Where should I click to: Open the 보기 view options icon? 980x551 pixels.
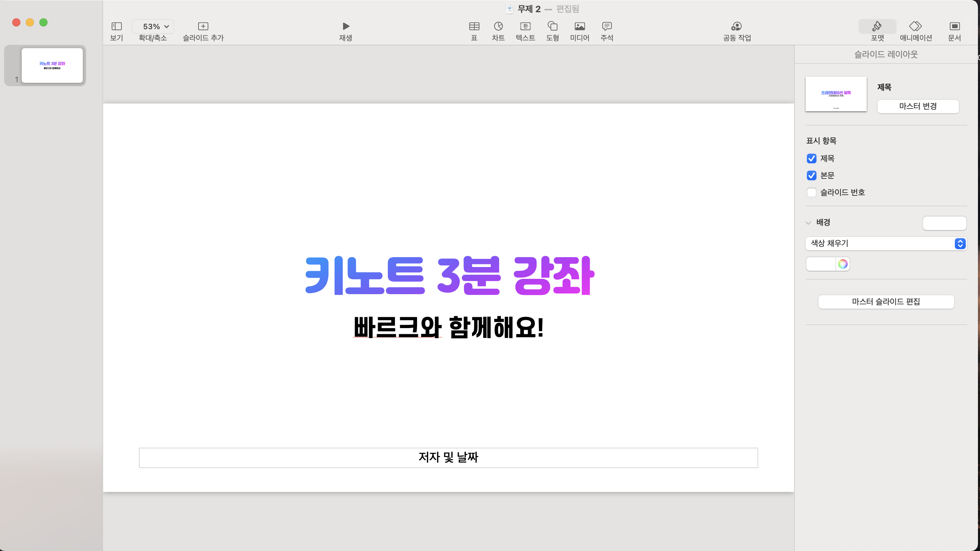pyautogui.click(x=116, y=26)
